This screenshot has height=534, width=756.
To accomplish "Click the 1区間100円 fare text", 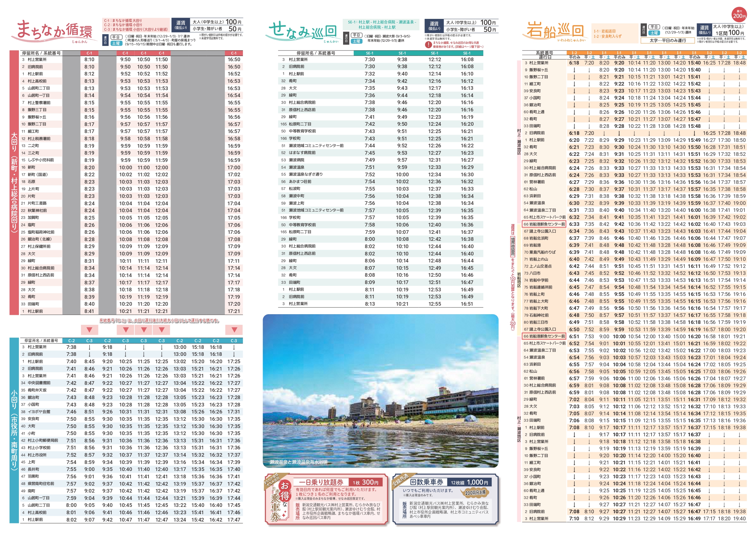I will 730,33.
